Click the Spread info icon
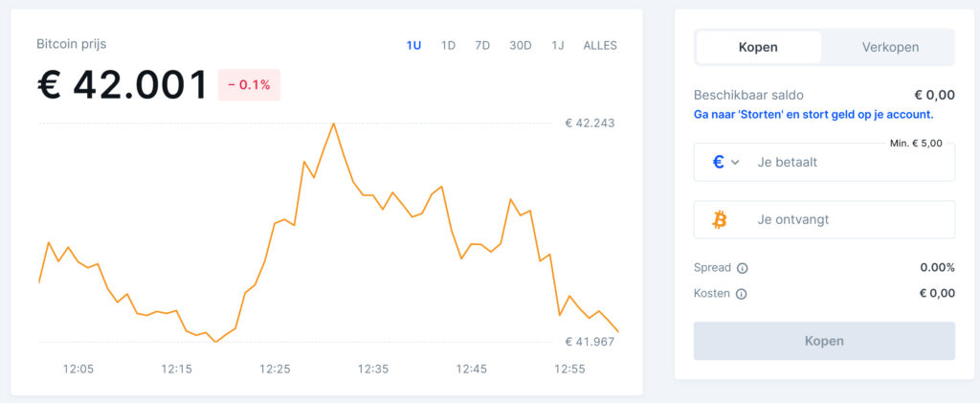980x403 pixels. [x=743, y=268]
